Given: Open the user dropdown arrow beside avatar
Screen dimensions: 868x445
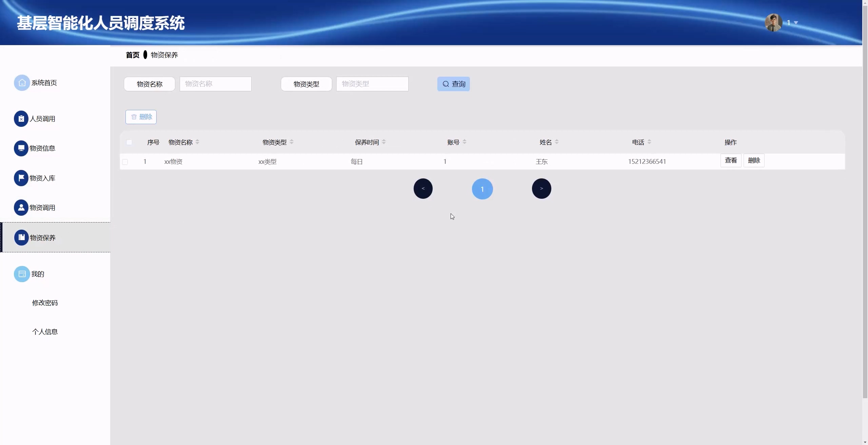Looking at the screenshot, I should tap(796, 23).
